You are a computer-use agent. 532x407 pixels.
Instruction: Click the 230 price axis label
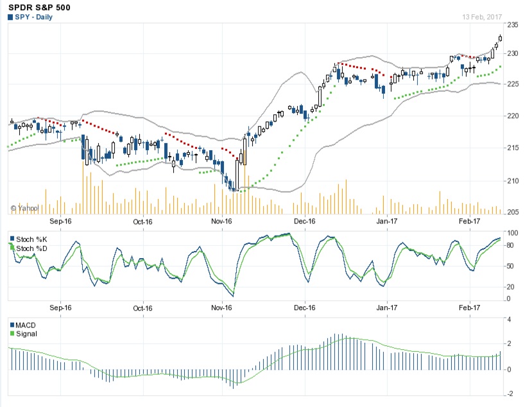point(513,53)
